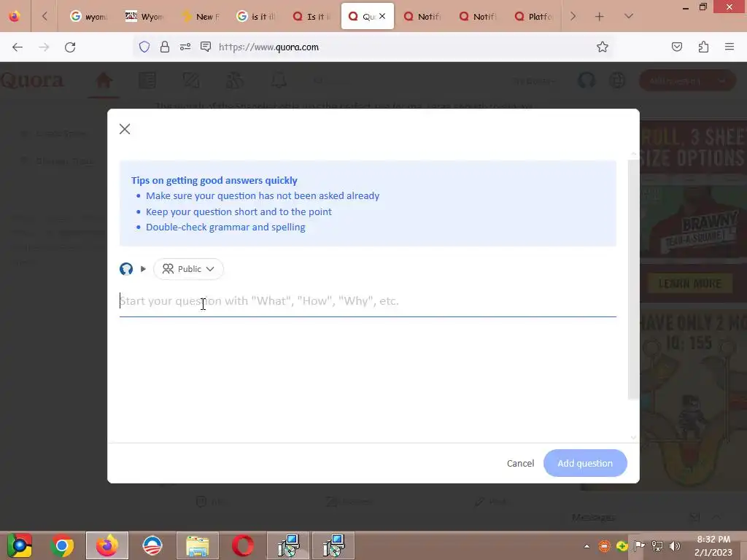Click the Cancel button

pyautogui.click(x=520, y=463)
